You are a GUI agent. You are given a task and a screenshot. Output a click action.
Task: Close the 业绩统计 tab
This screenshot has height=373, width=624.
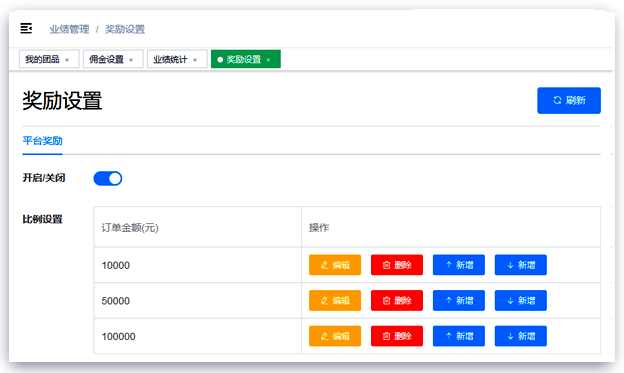pyautogui.click(x=195, y=60)
